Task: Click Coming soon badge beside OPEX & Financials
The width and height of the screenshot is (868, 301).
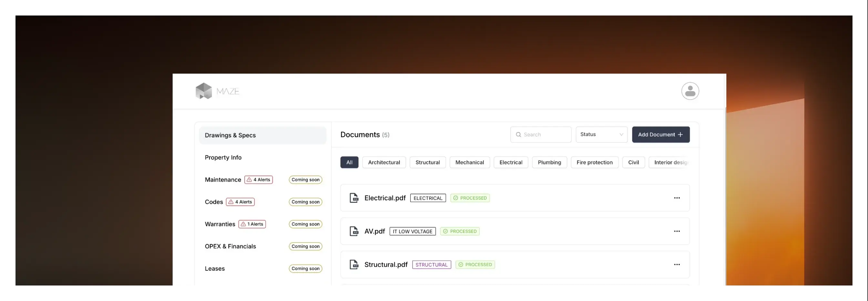Action: pos(305,246)
